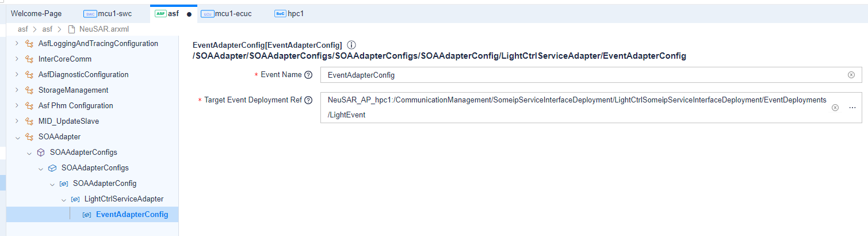
Task: Click help icon beside Target Event Deployment Ref
Action: (308, 100)
